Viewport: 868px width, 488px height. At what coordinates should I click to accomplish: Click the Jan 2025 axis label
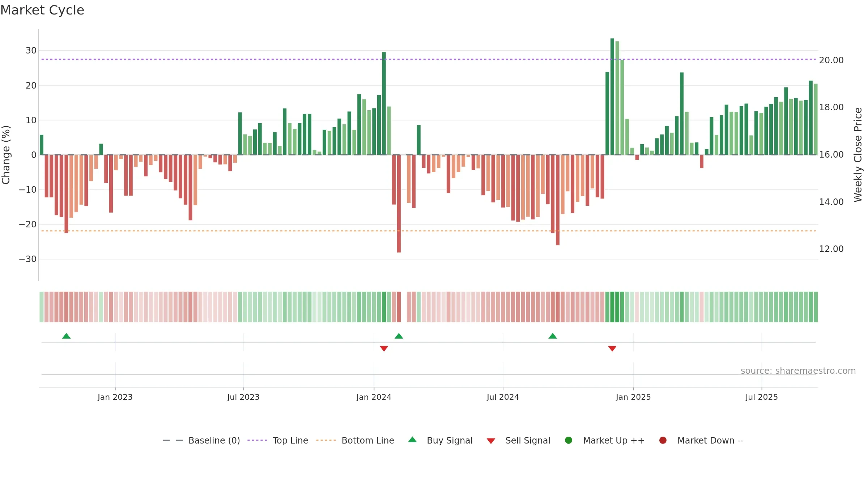click(634, 397)
